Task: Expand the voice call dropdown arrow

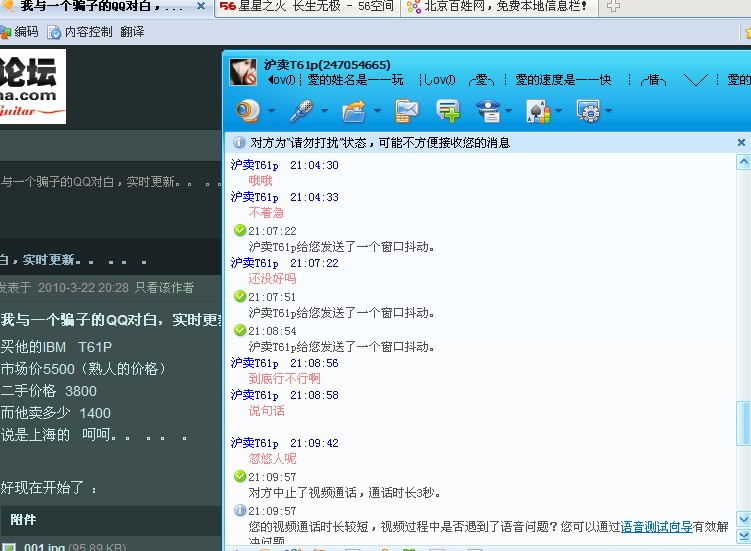Action: click(x=325, y=111)
